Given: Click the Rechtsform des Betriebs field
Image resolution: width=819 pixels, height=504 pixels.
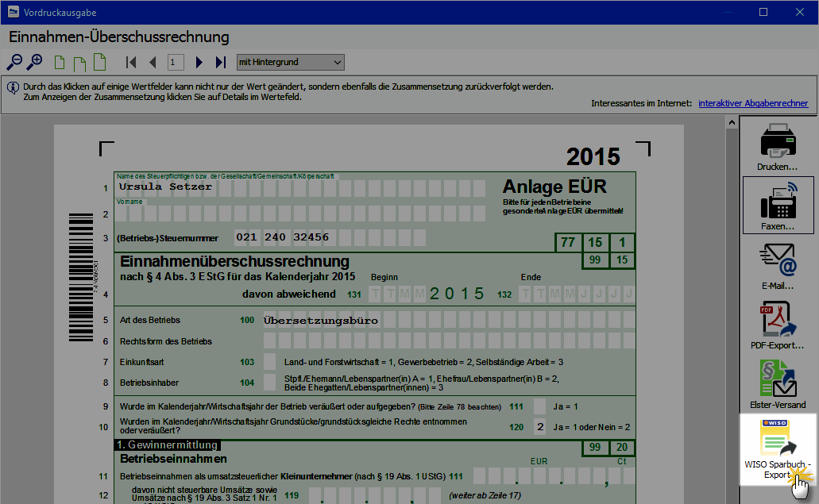Looking at the screenshot, I should 449,341.
